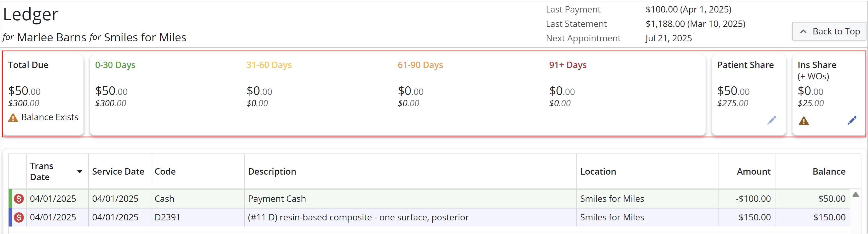This screenshot has height=234, width=868.
Task: Click the Balance Exists warning icon
Action: pyautogui.click(x=13, y=118)
